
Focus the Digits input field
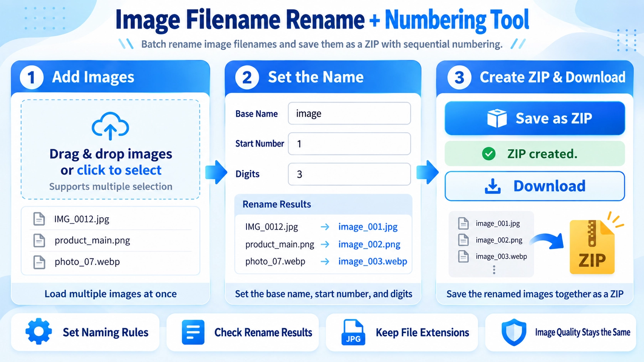(349, 174)
